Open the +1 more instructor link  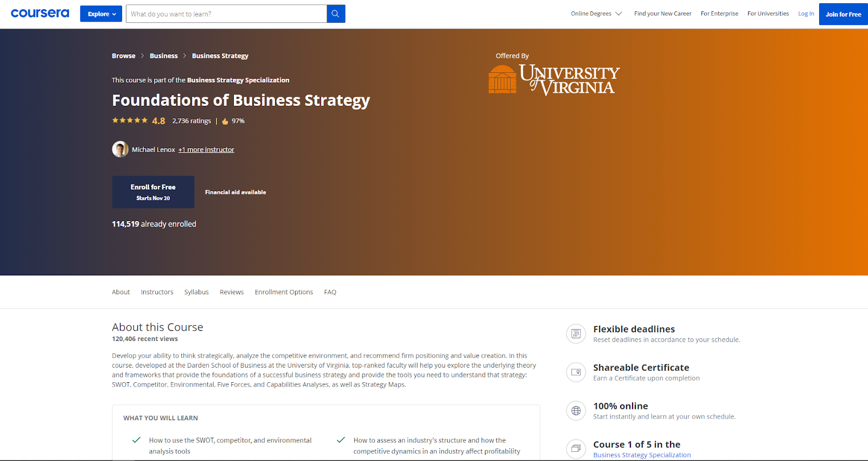click(x=206, y=150)
